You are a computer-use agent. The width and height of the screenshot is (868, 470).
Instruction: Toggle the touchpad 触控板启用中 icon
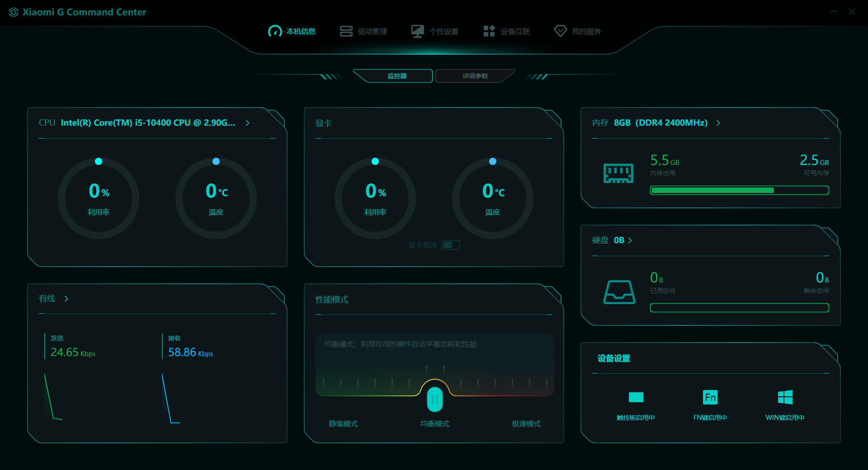point(636,397)
